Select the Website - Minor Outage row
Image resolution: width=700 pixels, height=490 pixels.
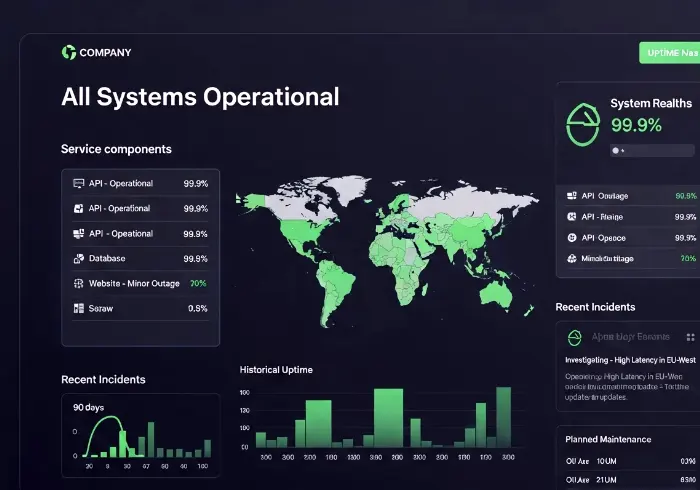click(x=141, y=283)
